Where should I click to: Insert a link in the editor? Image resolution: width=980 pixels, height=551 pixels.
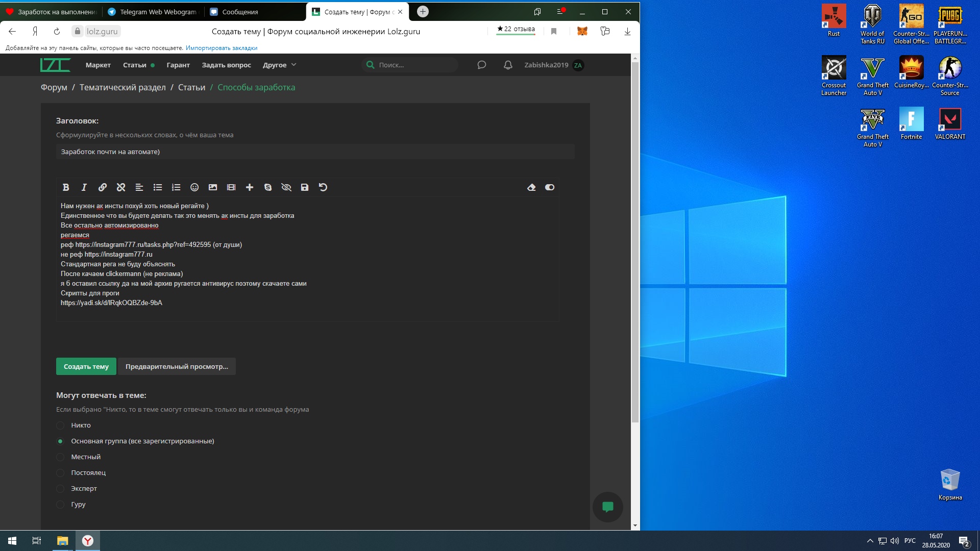pos(103,187)
